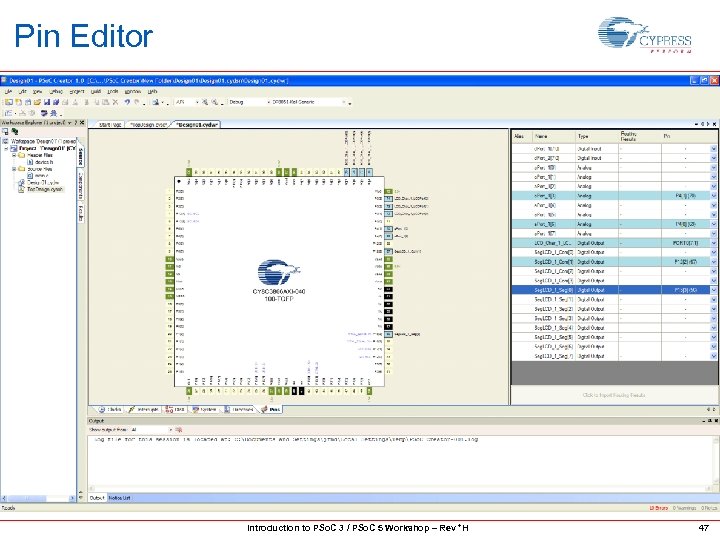Click the Cypress logo on the chip diagram

279,273
